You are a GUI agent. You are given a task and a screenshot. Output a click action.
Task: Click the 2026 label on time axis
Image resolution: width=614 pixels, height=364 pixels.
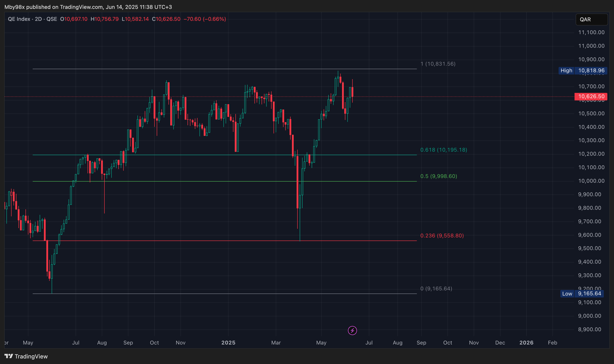[x=526, y=342]
